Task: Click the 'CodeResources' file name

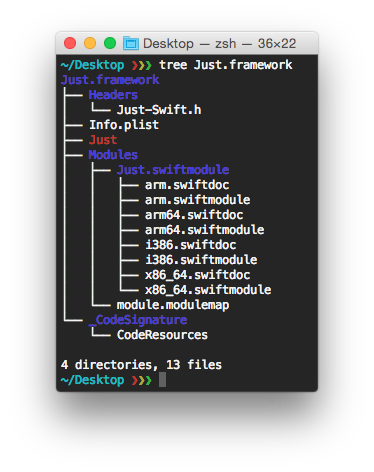Action: [x=162, y=335]
